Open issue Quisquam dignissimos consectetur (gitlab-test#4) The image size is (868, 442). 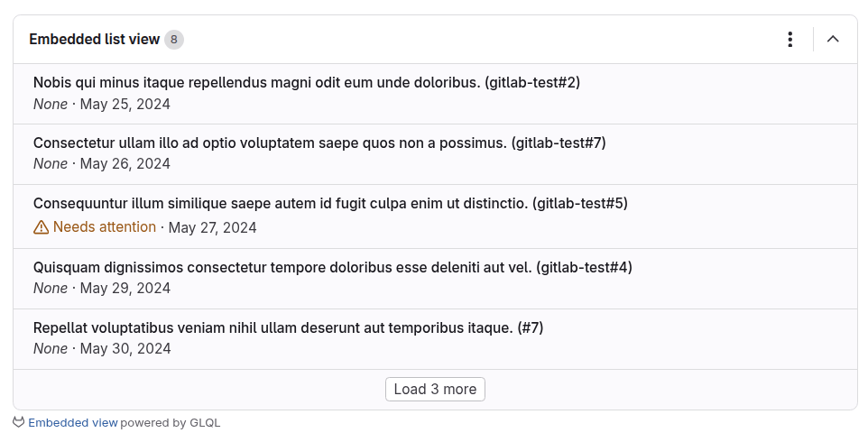pos(332,267)
